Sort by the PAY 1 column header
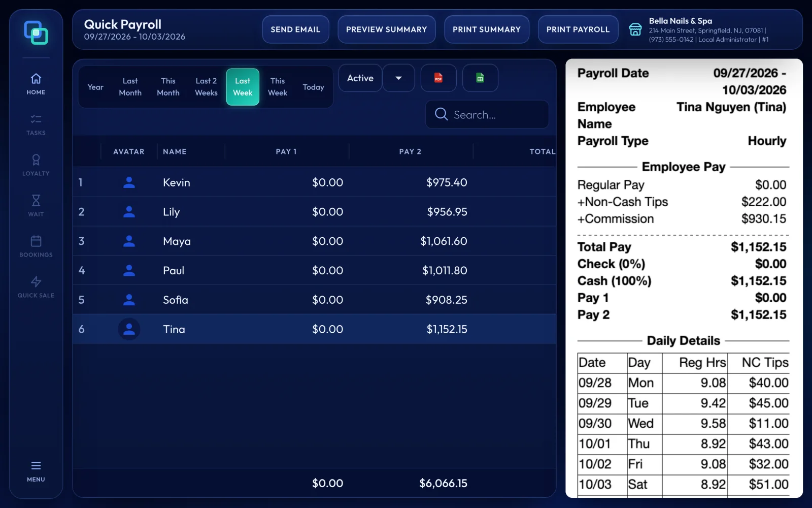The image size is (812, 508). pyautogui.click(x=286, y=151)
